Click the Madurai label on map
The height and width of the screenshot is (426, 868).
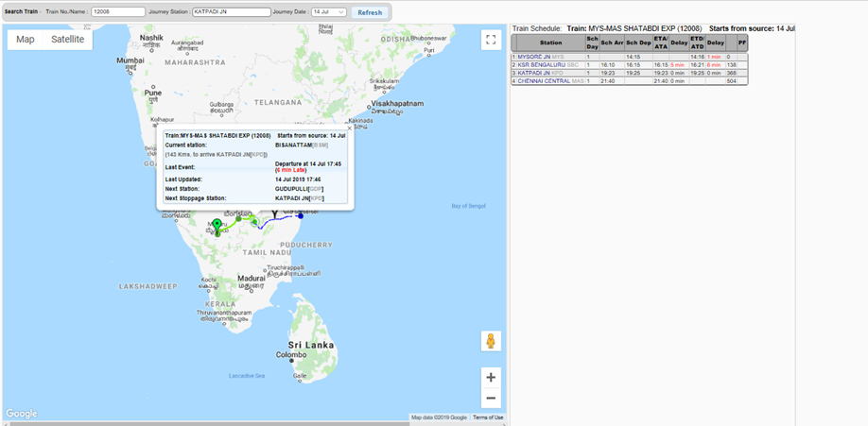[251, 278]
